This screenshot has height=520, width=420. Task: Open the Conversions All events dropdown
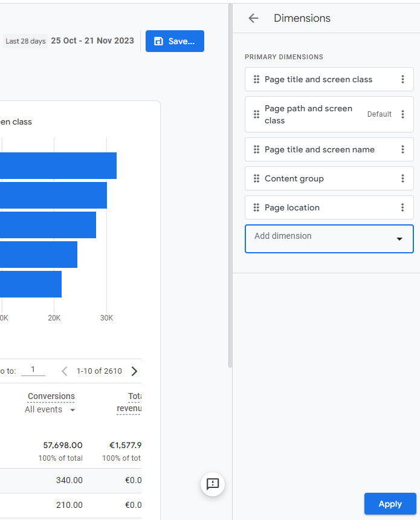(x=51, y=410)
